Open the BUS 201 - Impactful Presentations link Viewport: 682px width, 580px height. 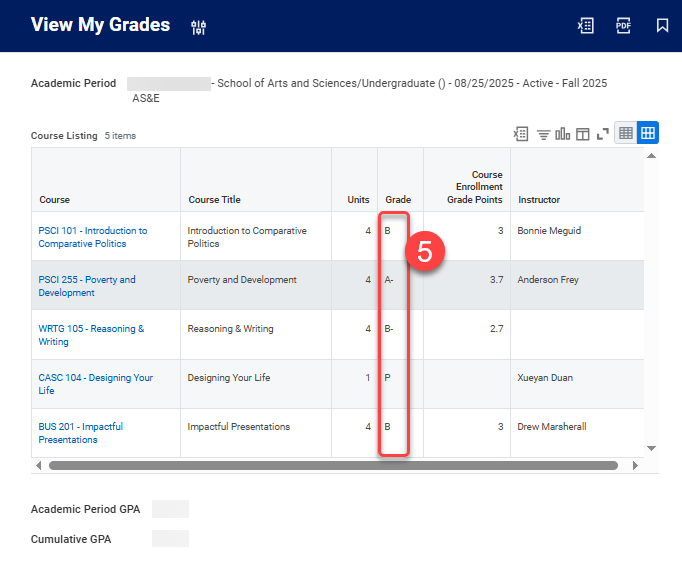click(81, 433)
